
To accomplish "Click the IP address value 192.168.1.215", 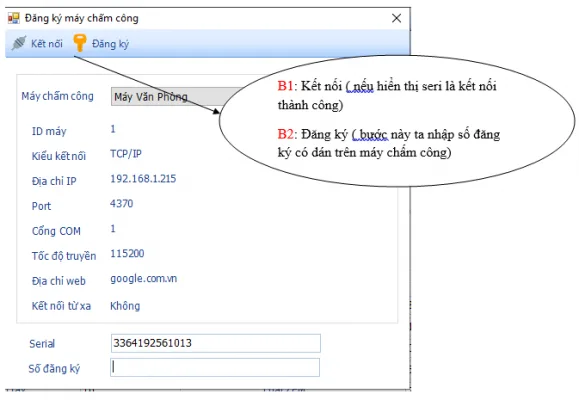I will (143, 179).
